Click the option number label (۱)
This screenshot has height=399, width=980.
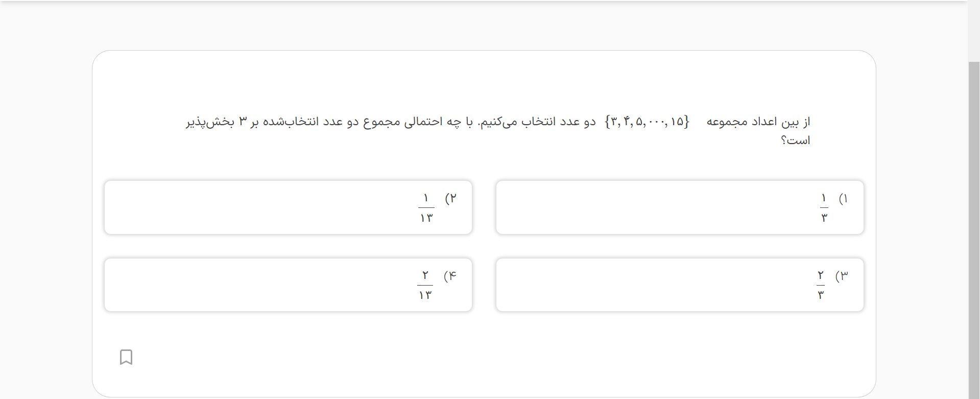(x=843, y=199)
